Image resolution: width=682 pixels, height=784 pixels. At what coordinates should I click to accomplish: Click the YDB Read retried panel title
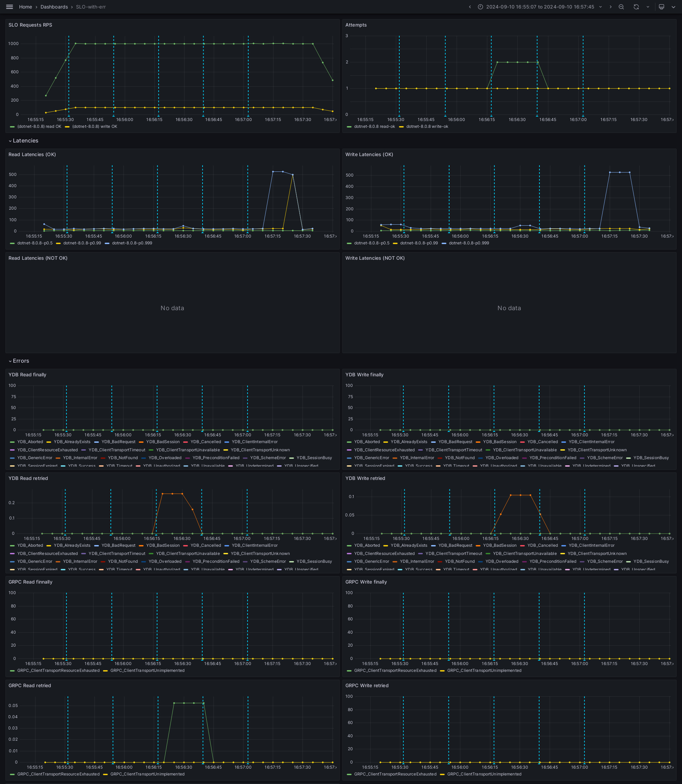click(x=28, y=479)
